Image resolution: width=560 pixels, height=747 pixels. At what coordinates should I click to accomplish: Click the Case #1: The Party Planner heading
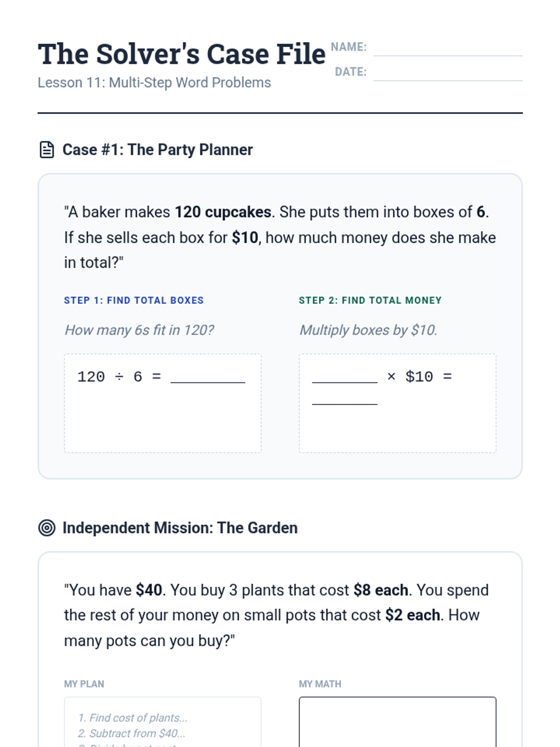pos(157,150)
